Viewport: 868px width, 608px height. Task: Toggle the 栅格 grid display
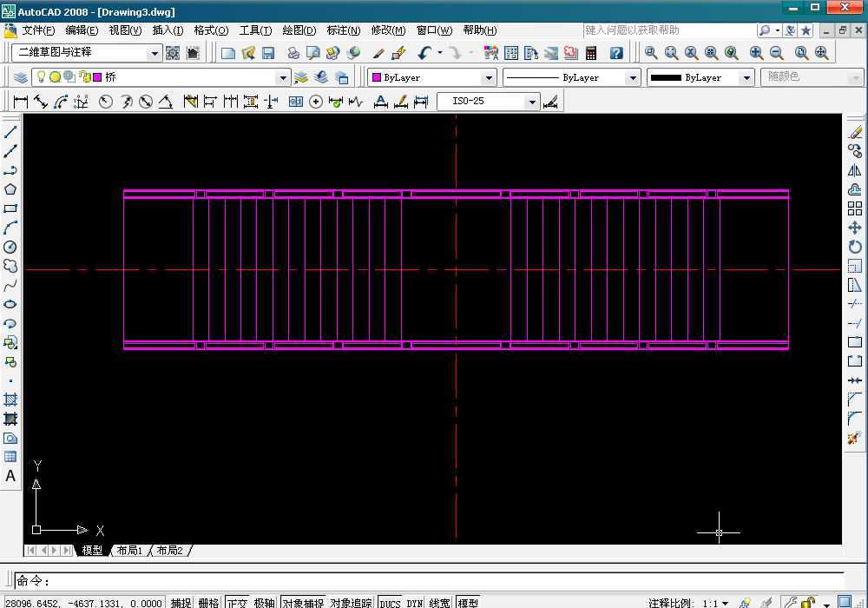point(208,603)
